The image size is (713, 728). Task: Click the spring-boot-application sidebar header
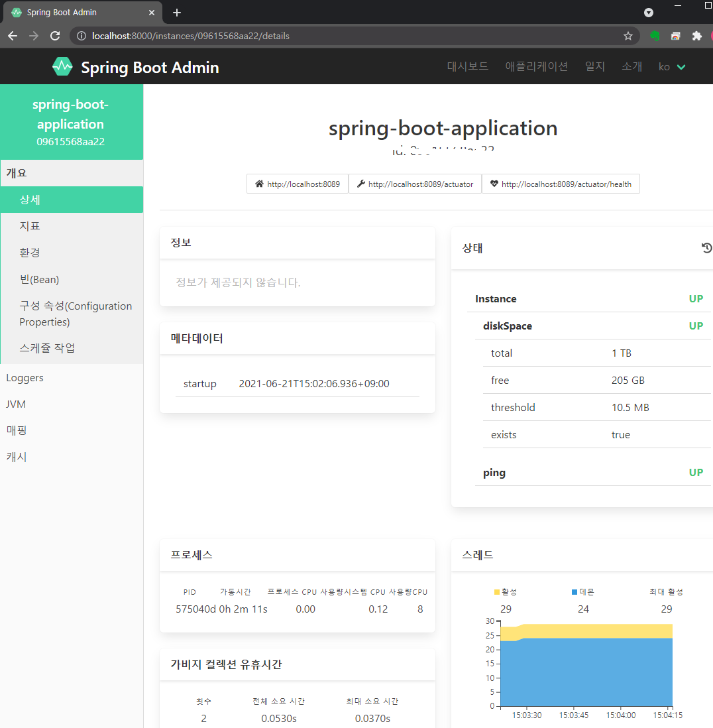click(72, 122)
